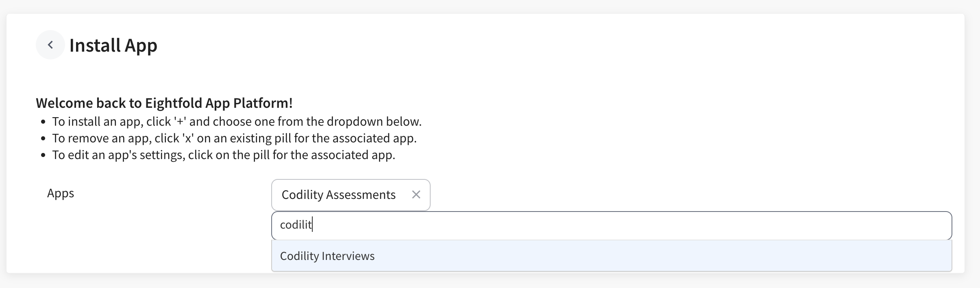This screenshot has height=288, width=980.
Task: Click the bullet before 'To edit an app's settings'
Action: point(44,155)
